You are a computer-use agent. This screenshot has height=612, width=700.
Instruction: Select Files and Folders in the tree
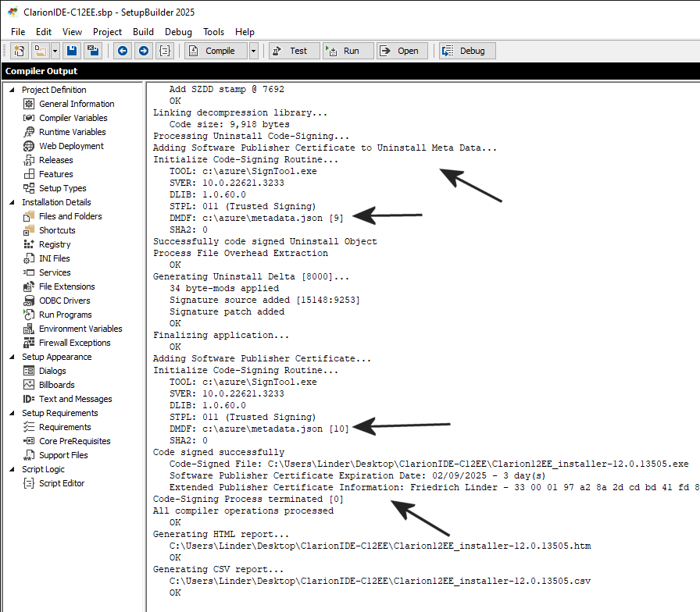[x=70, y=216]
